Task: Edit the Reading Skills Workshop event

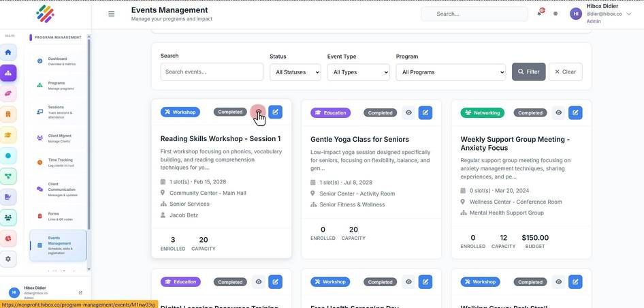Action: 275,112
